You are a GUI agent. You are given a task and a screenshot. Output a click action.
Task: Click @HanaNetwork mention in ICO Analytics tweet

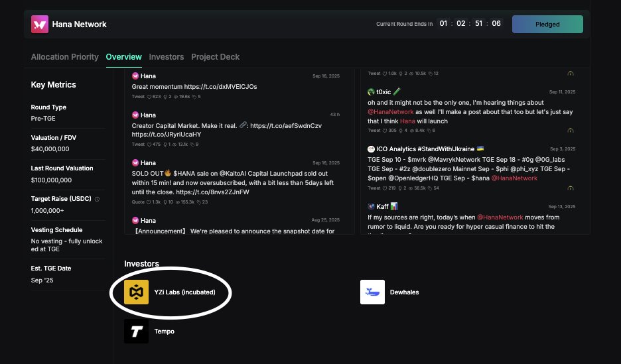(514, 178)
